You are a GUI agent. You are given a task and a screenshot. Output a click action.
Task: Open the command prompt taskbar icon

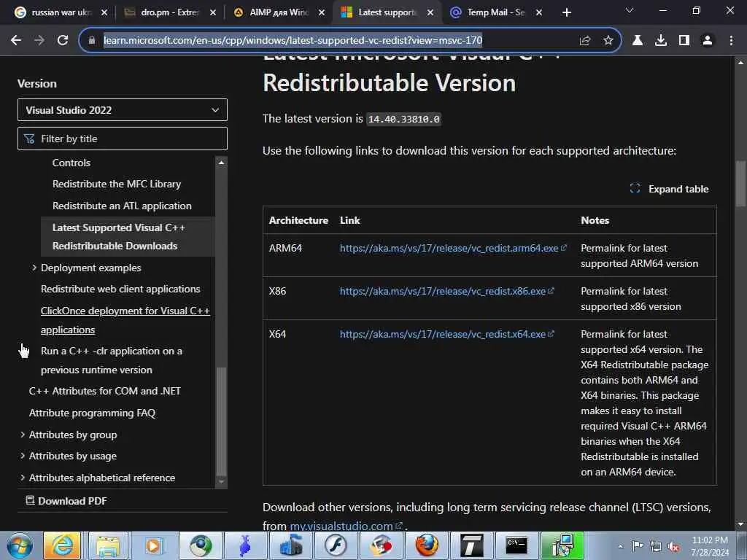point(517,545)
